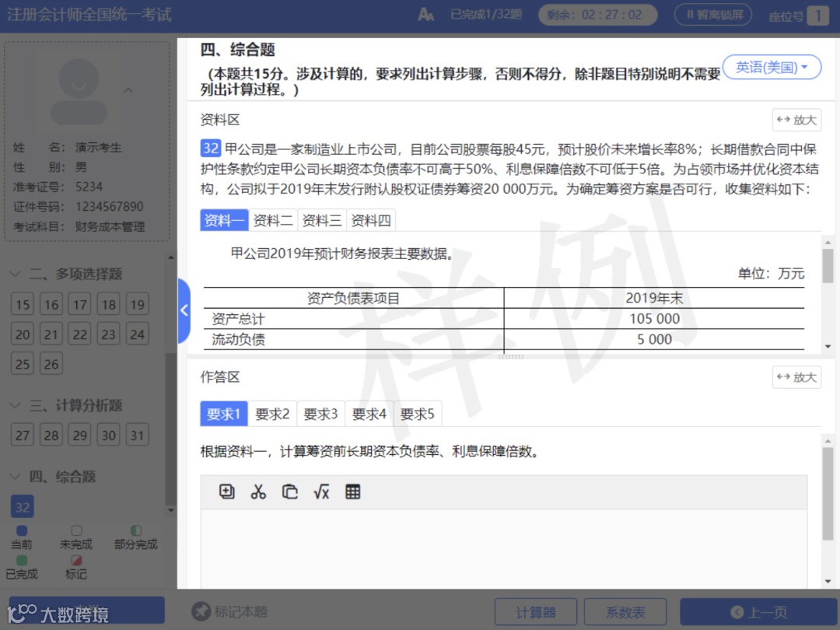Click the 暂离锁屏 button
Viewport: 840px width, 630px height.
coord(713,15)
